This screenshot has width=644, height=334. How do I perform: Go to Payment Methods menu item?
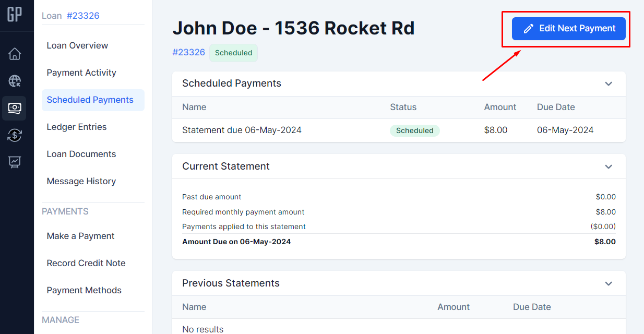84,290
